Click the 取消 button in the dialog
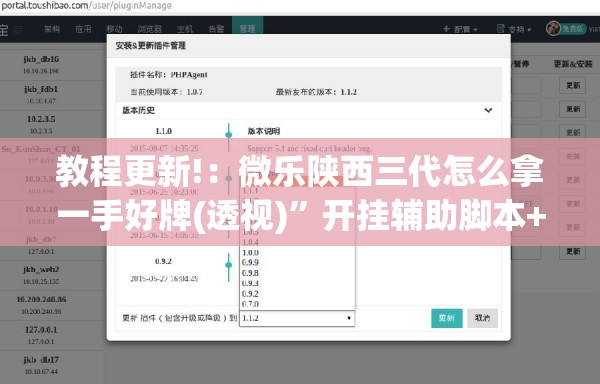This screenshot has height=384, width=600. point(482,318)
